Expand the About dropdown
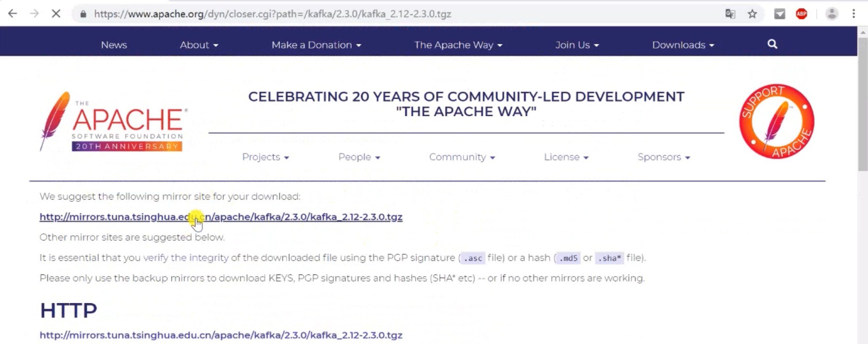This screenshot has width=868, height=344. pos(199,45)
